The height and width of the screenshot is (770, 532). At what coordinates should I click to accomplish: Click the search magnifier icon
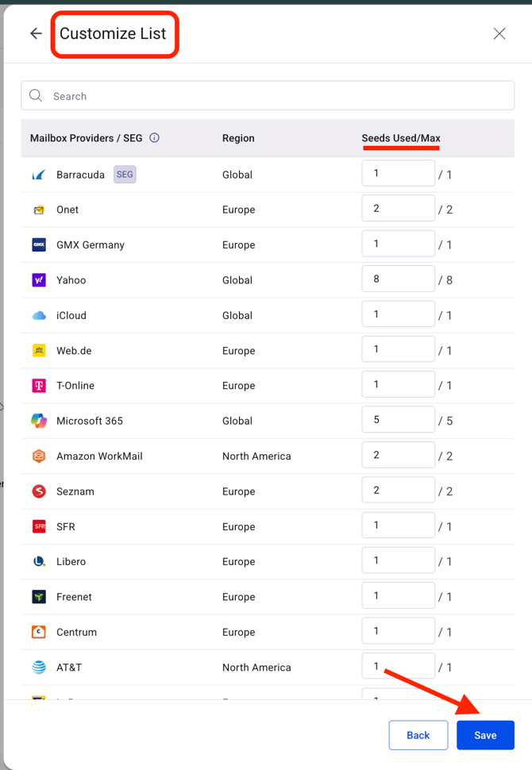(x=36, y=96)
